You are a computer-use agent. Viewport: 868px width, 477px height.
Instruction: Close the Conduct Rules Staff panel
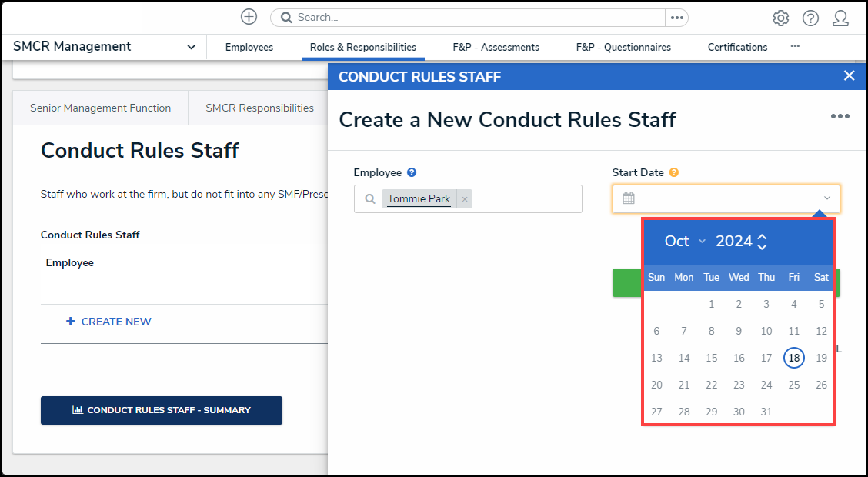849,75
